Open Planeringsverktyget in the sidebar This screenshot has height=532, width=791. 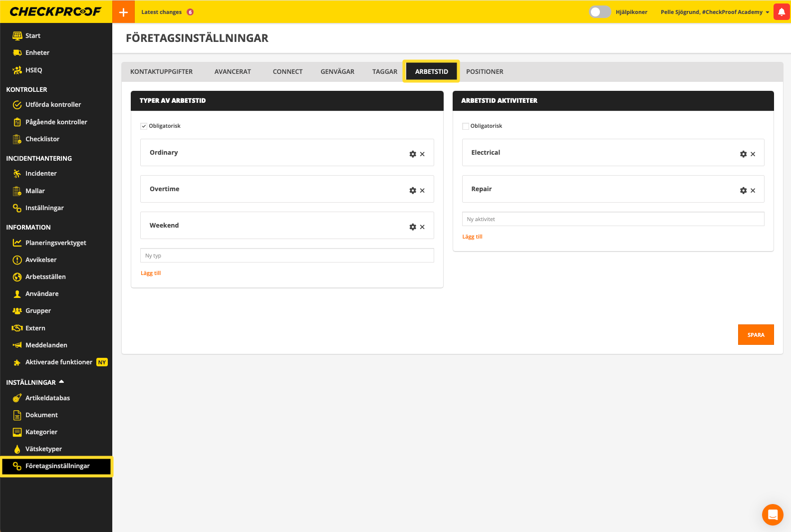55,243
